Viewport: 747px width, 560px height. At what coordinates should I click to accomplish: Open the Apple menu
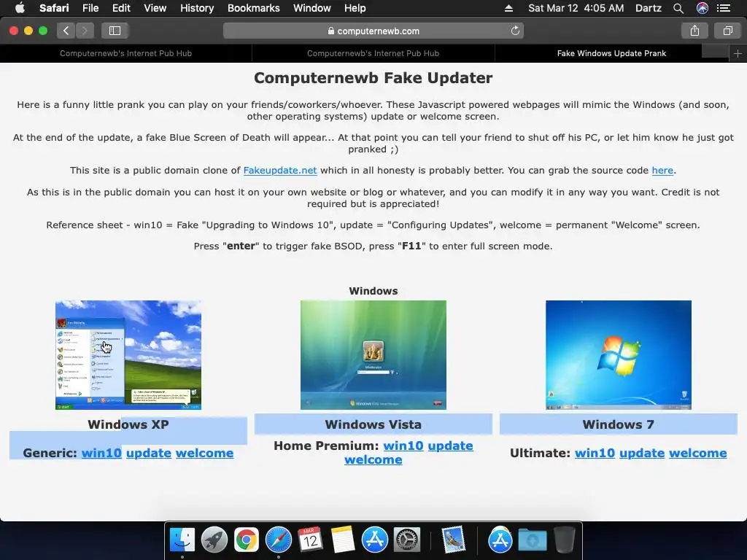[x=20, y=7]
